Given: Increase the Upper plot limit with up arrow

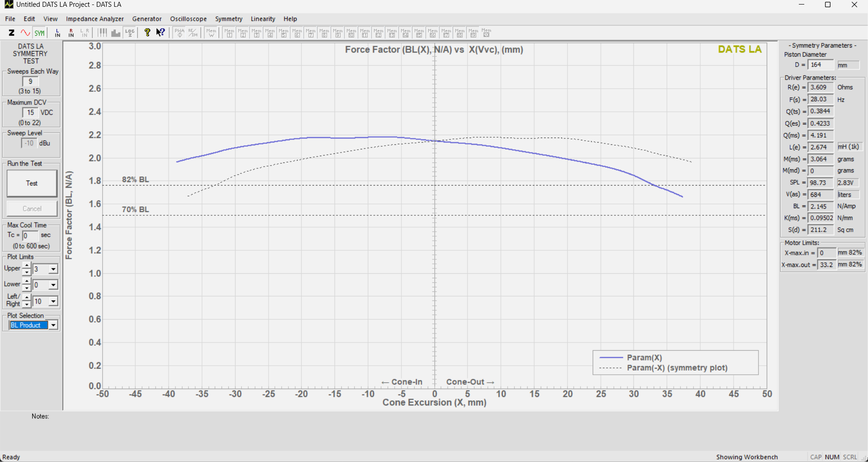Looking at the screenshot, I should tap(27, 266).
